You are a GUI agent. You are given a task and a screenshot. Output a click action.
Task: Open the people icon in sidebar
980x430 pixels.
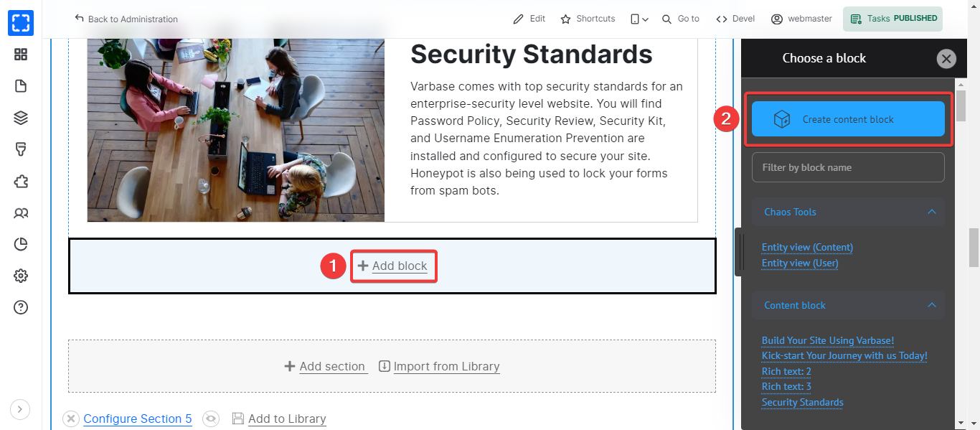click(x=21, y=213)
